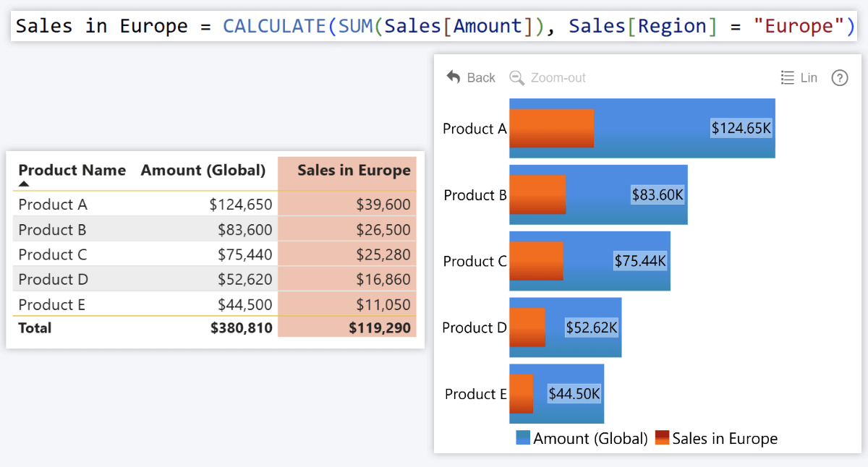
Task: Click the "Lin" scale label
Action: 809,77
